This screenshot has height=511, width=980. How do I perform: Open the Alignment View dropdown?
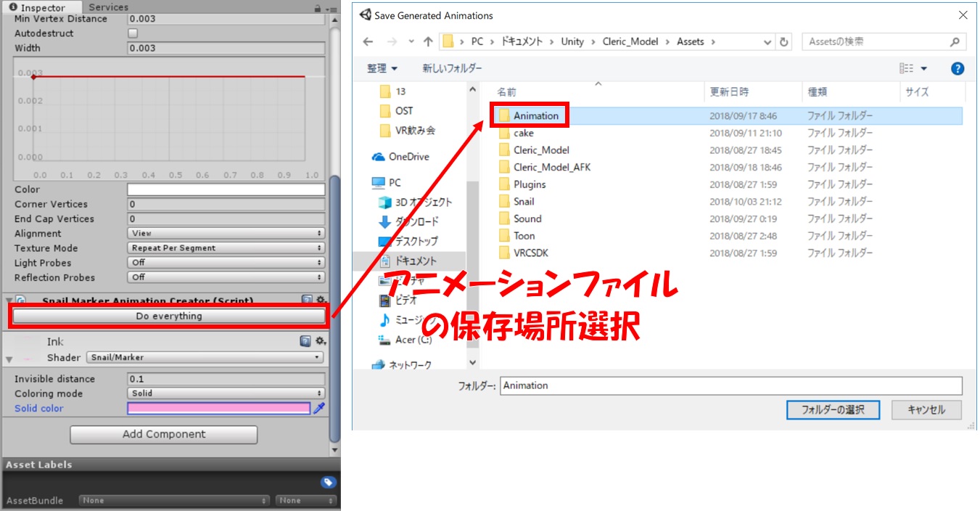coord(226,234)
